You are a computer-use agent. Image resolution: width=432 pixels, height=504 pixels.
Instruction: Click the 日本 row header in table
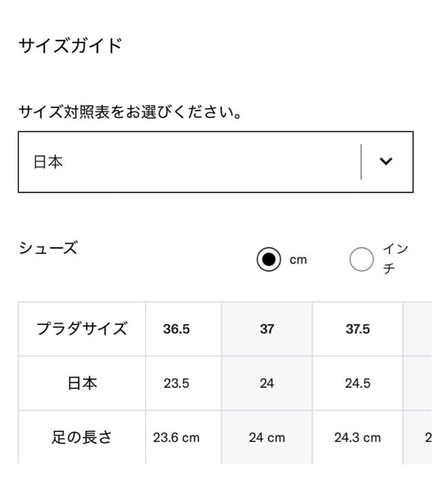point(82,383)
